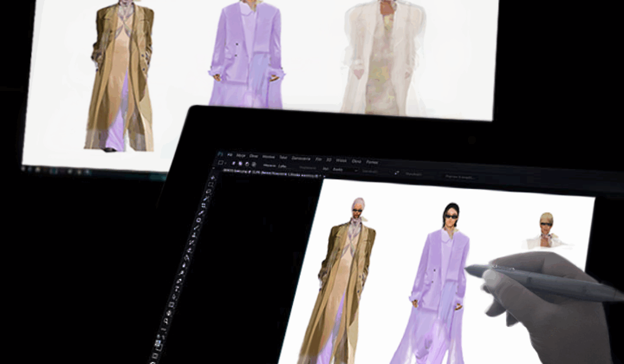This screenshot has width=624, height=364.
Task: Open the 3D menu
Action: tap(329, 160)
